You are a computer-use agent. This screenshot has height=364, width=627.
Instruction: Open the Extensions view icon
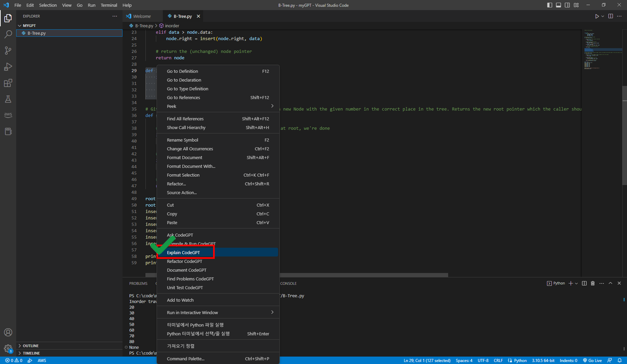point(8,83)
